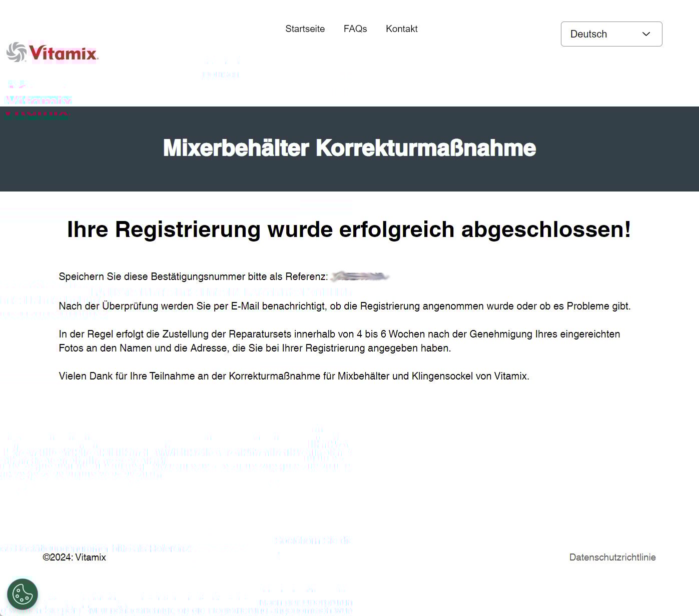Click the 'Speichern Sie diese Bestätigungsnummer' text
Image resolution: width=699 pixels, height=616 pixels.
click(x=193, y=277)
